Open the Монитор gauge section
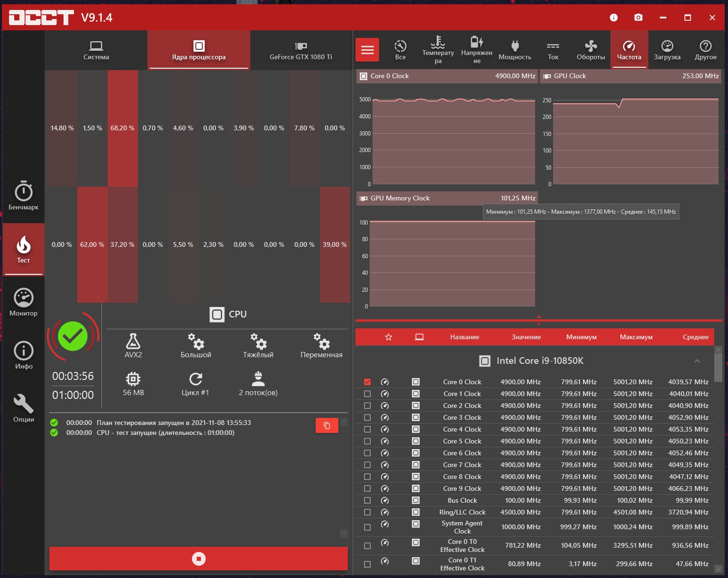 point(23,302)
